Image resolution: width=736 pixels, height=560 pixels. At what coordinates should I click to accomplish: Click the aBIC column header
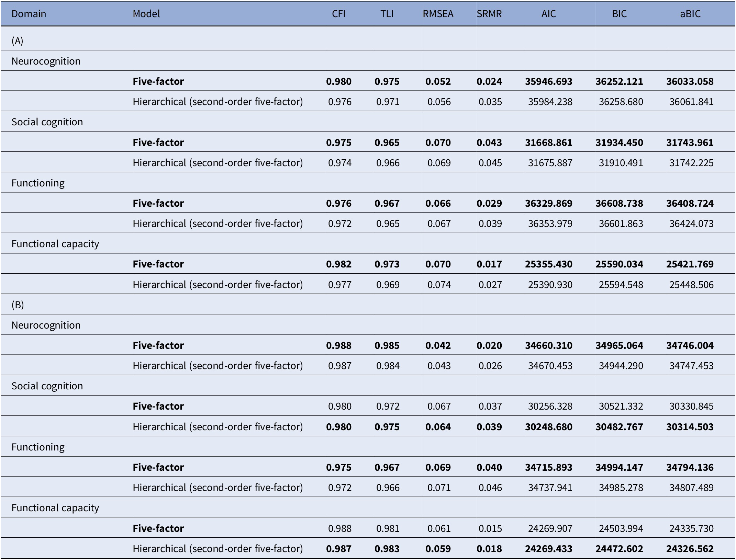click(690, 14)
